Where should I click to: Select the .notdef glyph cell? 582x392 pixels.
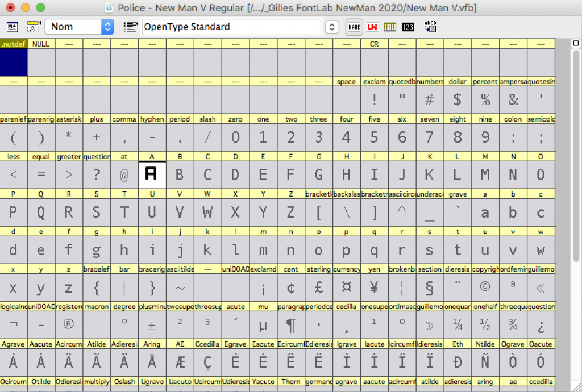click(14, 62)
